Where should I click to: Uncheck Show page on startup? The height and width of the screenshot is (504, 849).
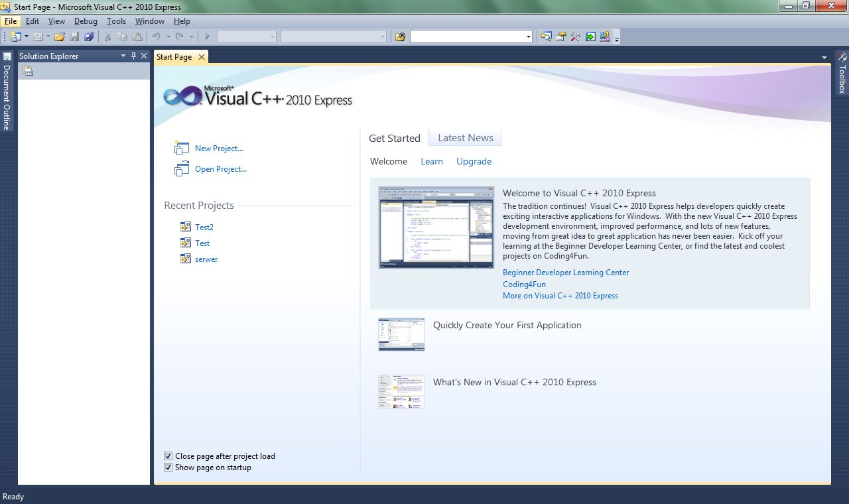tap(168, 468)
